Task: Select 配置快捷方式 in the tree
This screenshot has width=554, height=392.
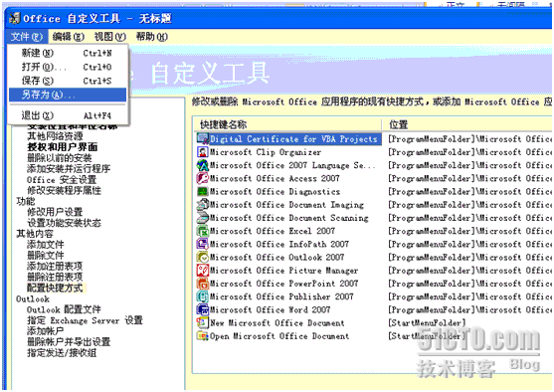Action: click(56, 289)
